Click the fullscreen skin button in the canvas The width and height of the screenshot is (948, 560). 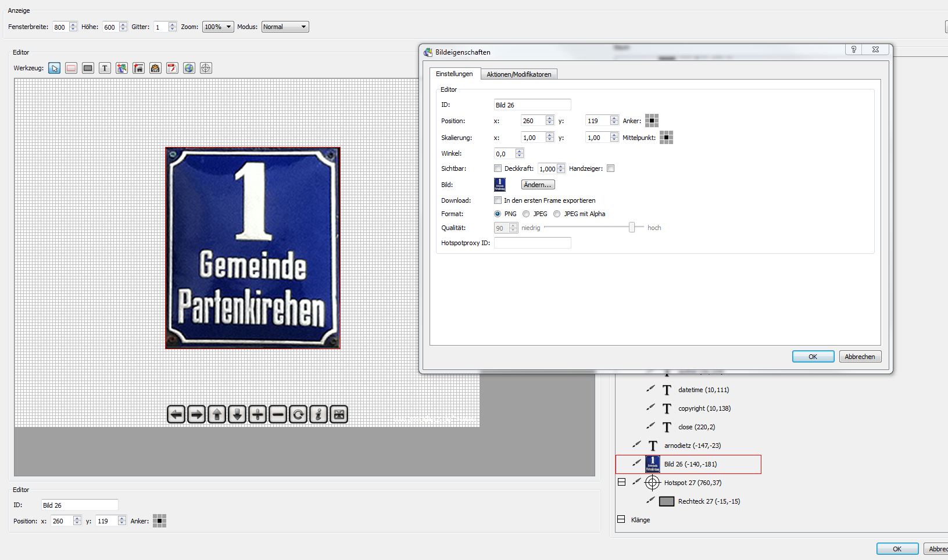(x=339, y=414)
